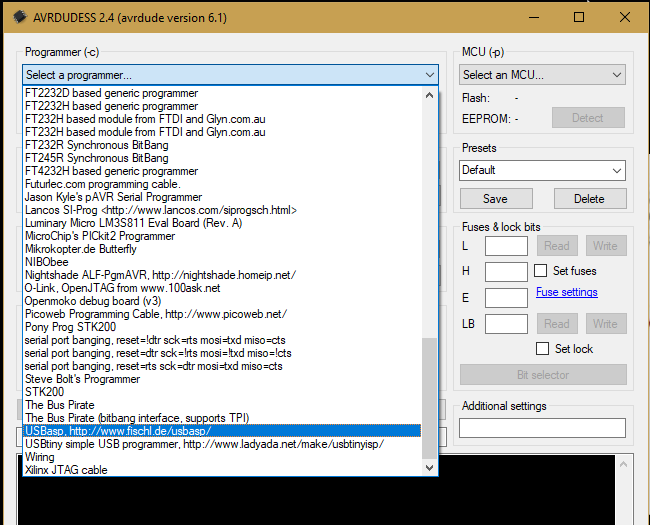Click the AVRDUDESS chip icon in title bar
650x525 pixels.
click(20, 17)
